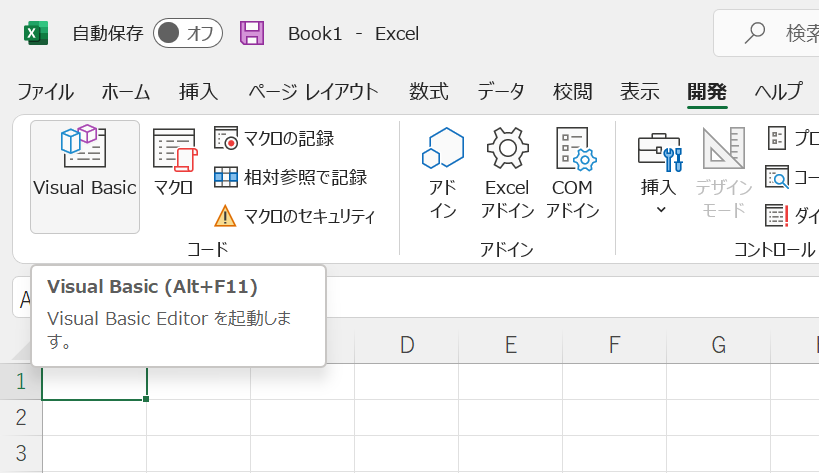Open the ヘルプ (Help) tab
This screenshot has height=473, width=819.
[778, 92]
